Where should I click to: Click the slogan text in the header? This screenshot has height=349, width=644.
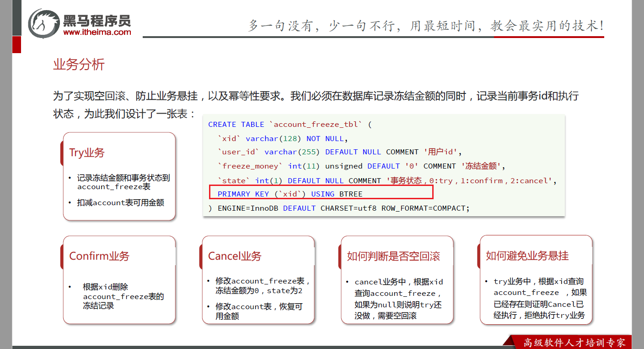(425, 25)
